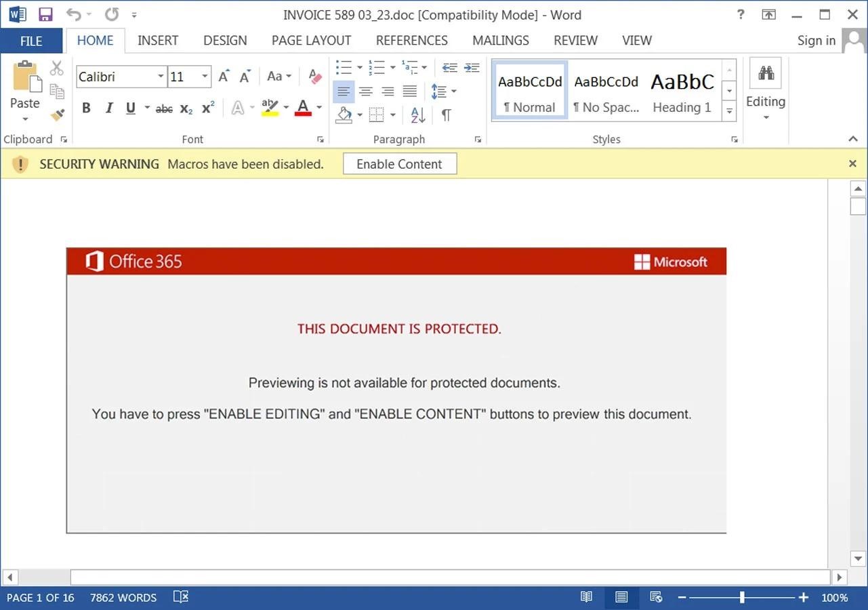
Task: Switch to Read Mode in the status bar
Action: 585,597
